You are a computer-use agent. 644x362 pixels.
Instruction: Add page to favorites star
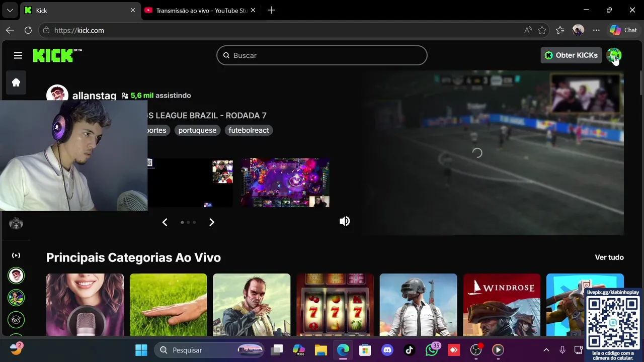(542, 30)
